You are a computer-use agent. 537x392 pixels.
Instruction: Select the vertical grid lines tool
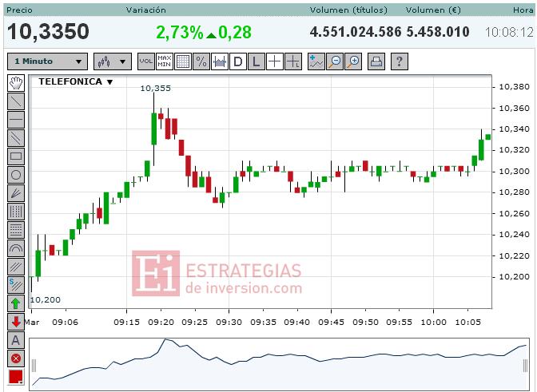pyautogui.click(x=16, y=212)
